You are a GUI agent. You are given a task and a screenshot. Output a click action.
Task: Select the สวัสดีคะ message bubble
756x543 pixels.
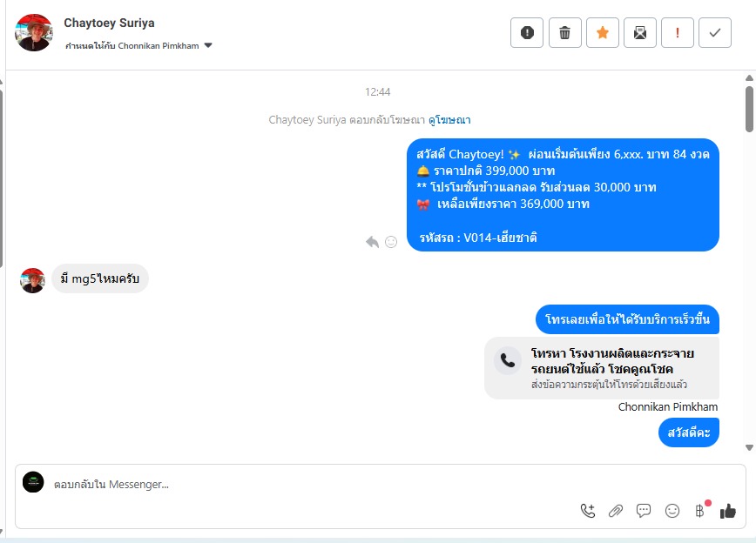tap(688, 432)
